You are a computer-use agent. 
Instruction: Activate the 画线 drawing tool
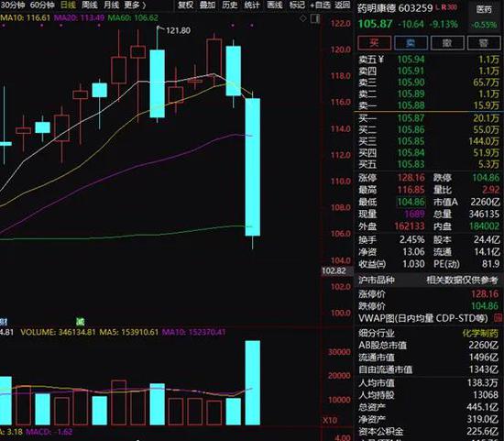pos(275,6)
